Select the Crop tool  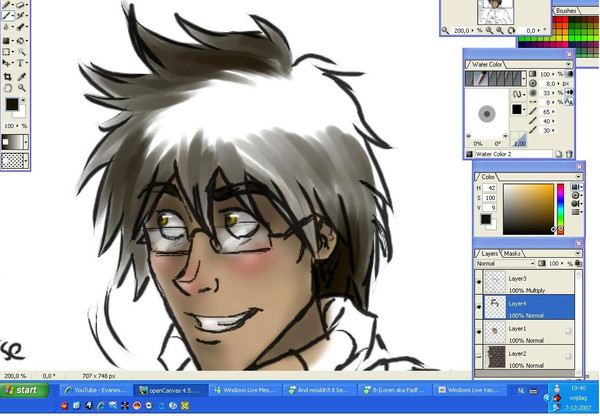7,77
